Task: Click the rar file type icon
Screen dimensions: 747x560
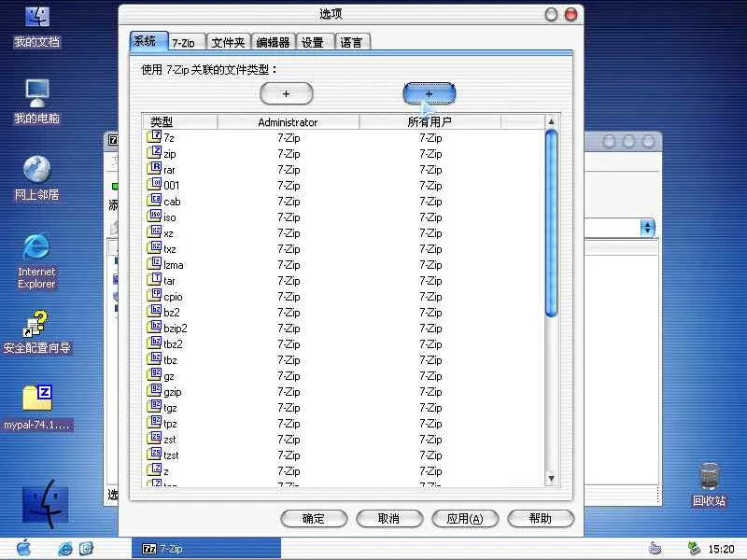Action: point(154,169)
